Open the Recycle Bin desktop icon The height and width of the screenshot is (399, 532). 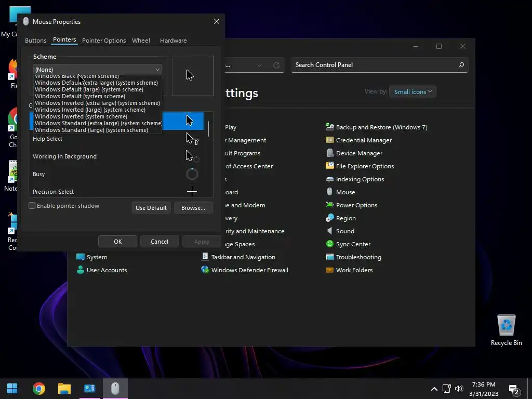tap(506, 329)
